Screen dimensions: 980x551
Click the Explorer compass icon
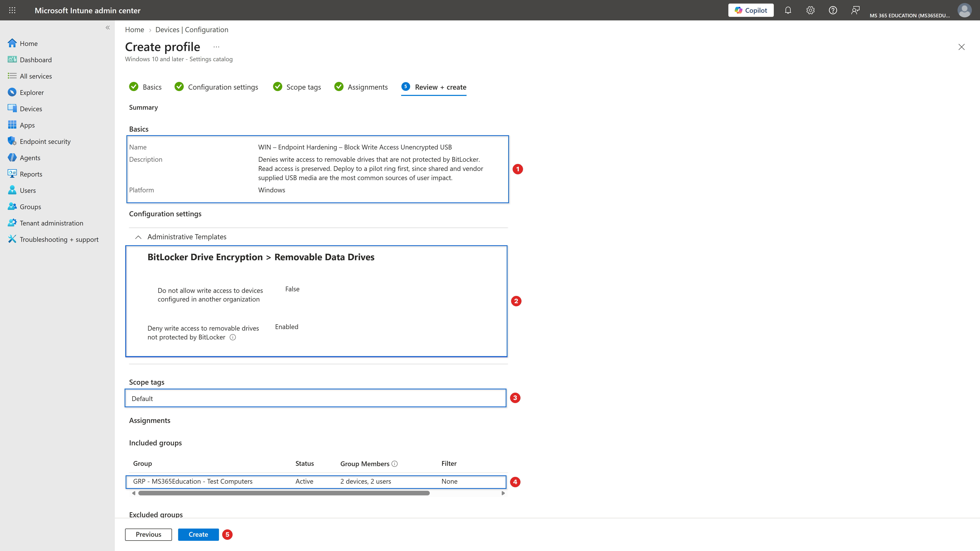(12, 92)
